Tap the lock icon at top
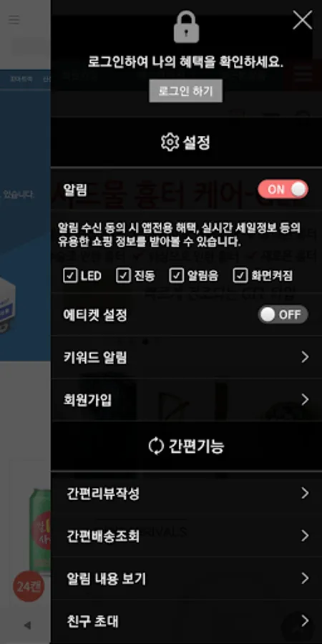This screenshot has height=644, width=322. (x=186, y=26)
